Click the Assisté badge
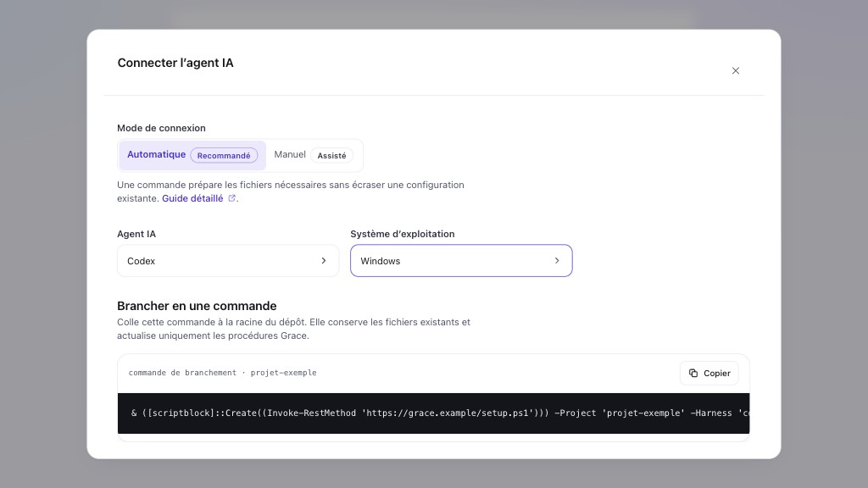Screen dimensions: 868x488 331,156
